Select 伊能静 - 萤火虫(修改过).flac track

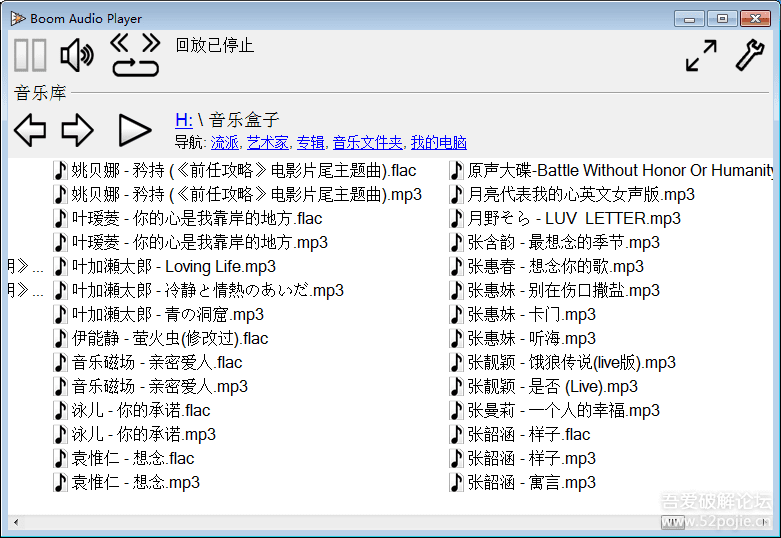tap(161, 338)
